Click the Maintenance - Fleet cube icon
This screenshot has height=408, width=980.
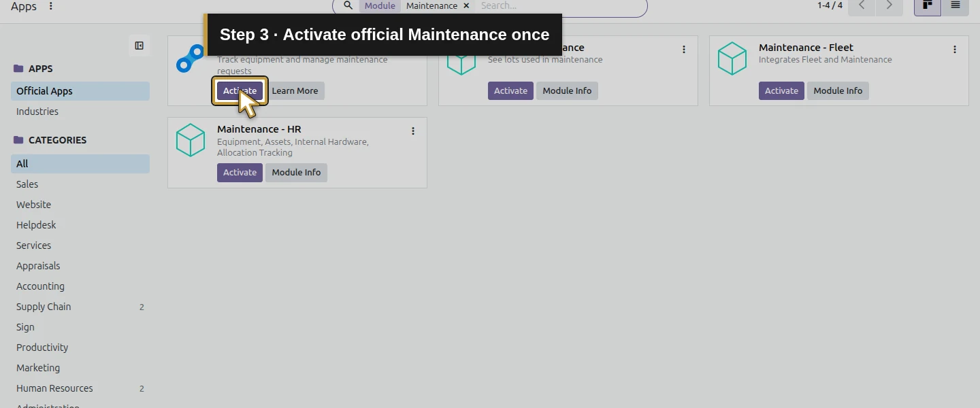pyautogui.click(x=732, y=58)
